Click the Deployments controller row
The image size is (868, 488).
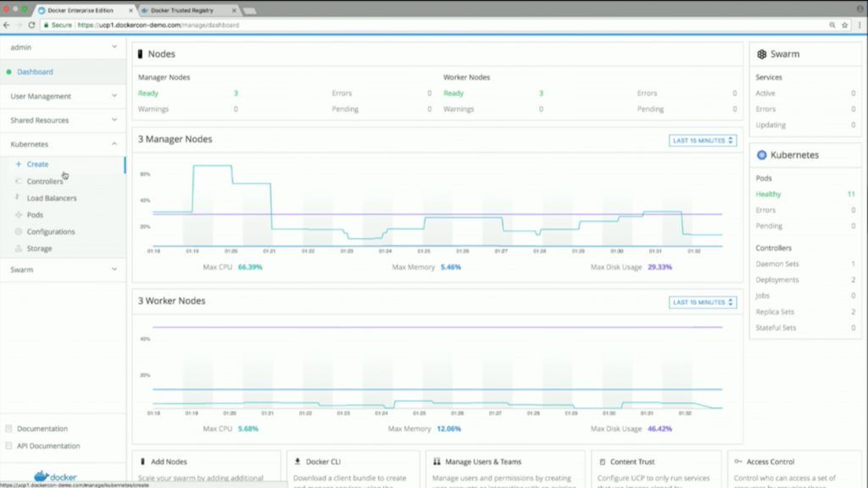click(805, 280)
